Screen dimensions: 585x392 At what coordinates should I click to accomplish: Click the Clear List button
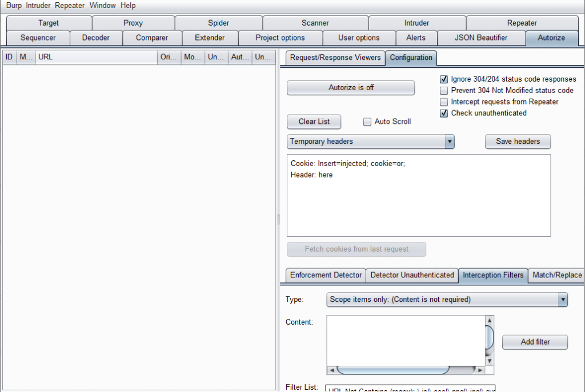314,122
